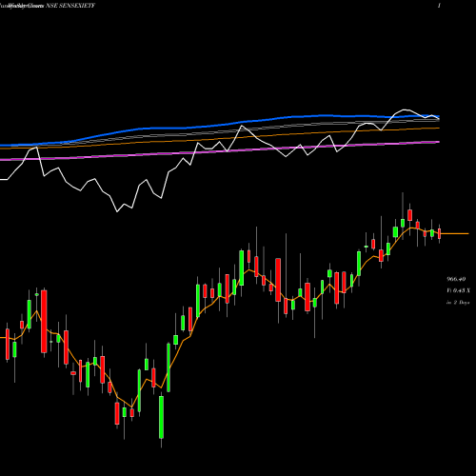Click the tall green candle at the chart low
Screen dimensions: 476x476
[161, 417]
